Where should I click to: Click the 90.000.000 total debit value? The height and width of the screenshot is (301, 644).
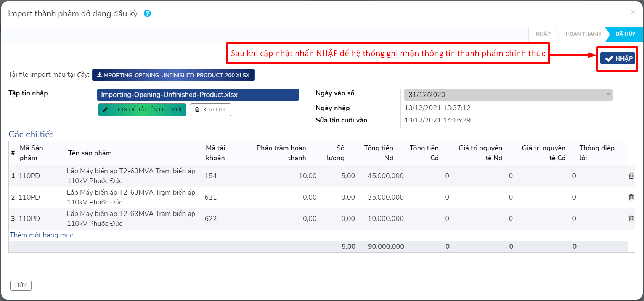[x=386, y=246]
